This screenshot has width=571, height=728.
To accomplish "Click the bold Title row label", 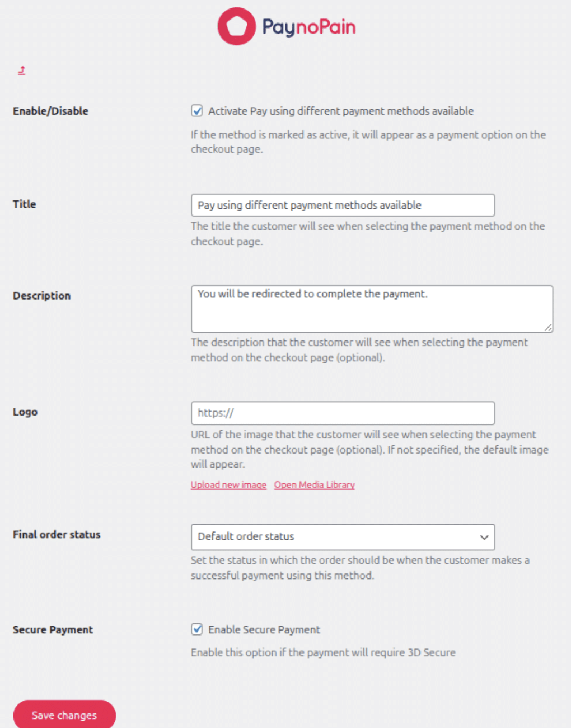I will (x=25, y=204).
